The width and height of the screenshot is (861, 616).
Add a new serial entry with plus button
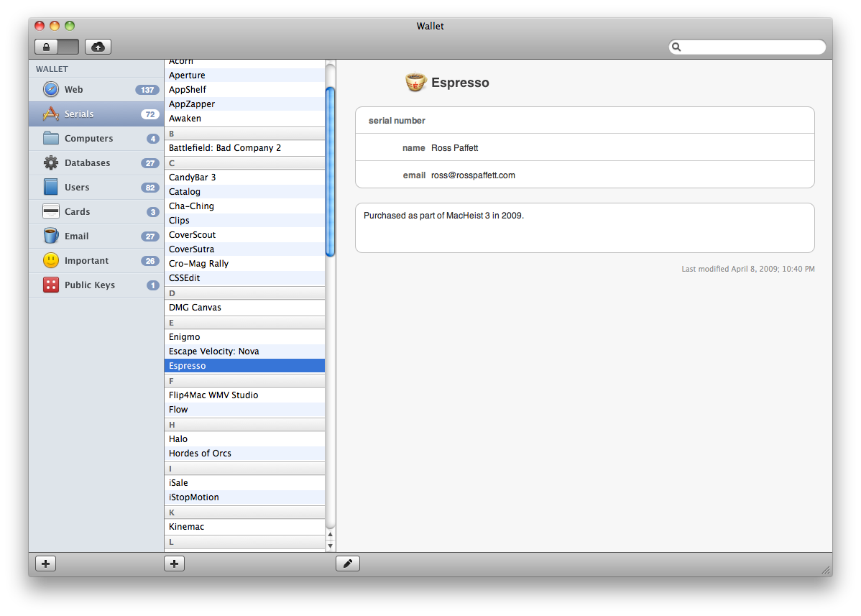point(174,564)
